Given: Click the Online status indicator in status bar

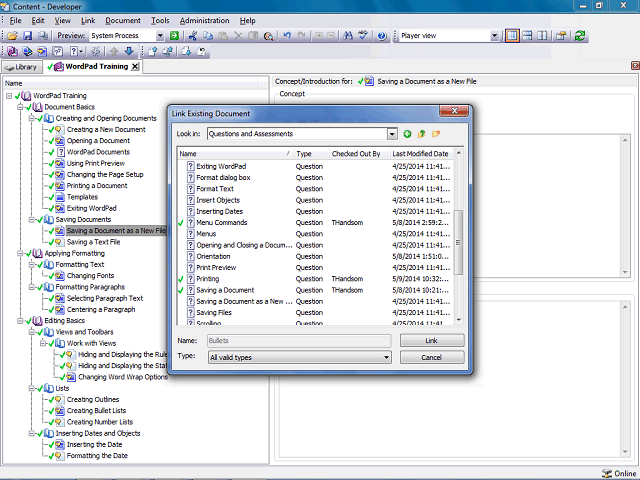Looking at the screenshot, I should (x=619, y=473).
